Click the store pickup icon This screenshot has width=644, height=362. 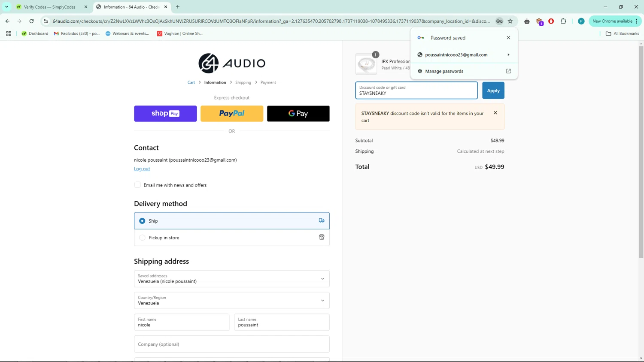[x=322, y=237]
